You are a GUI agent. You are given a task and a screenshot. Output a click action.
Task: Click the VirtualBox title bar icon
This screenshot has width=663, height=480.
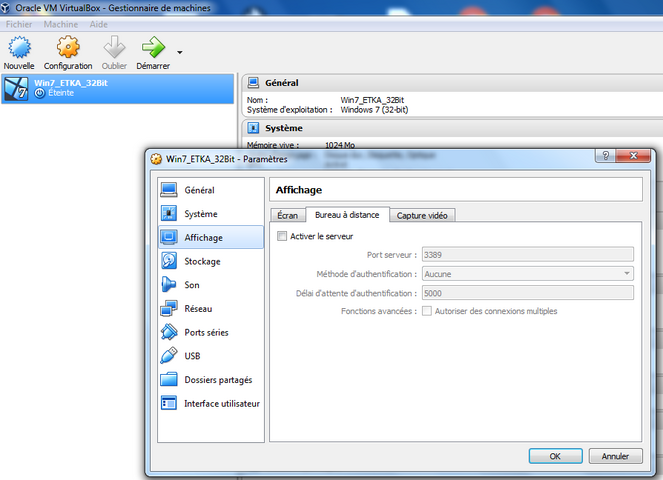pyautogui.click(x=5, y=8)
